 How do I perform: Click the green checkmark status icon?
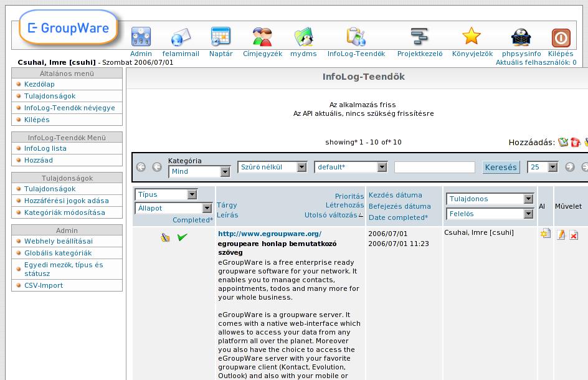pyautogui.click(x=183, y=237)
